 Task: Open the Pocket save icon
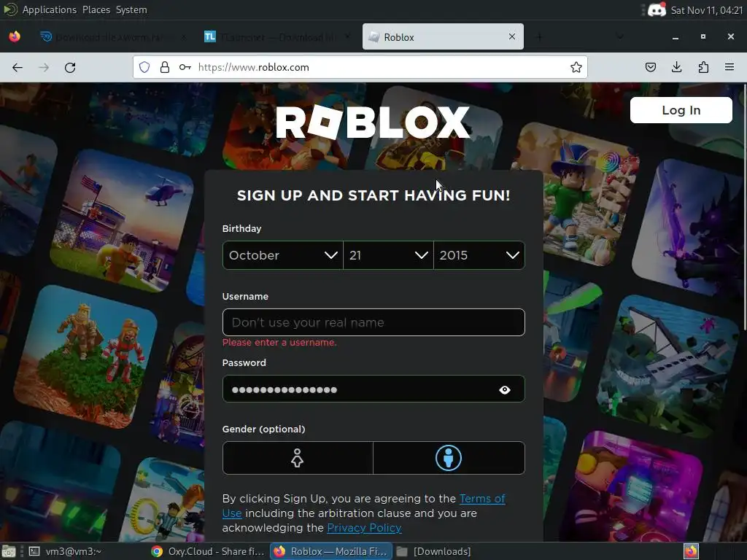tap(650, 67)
